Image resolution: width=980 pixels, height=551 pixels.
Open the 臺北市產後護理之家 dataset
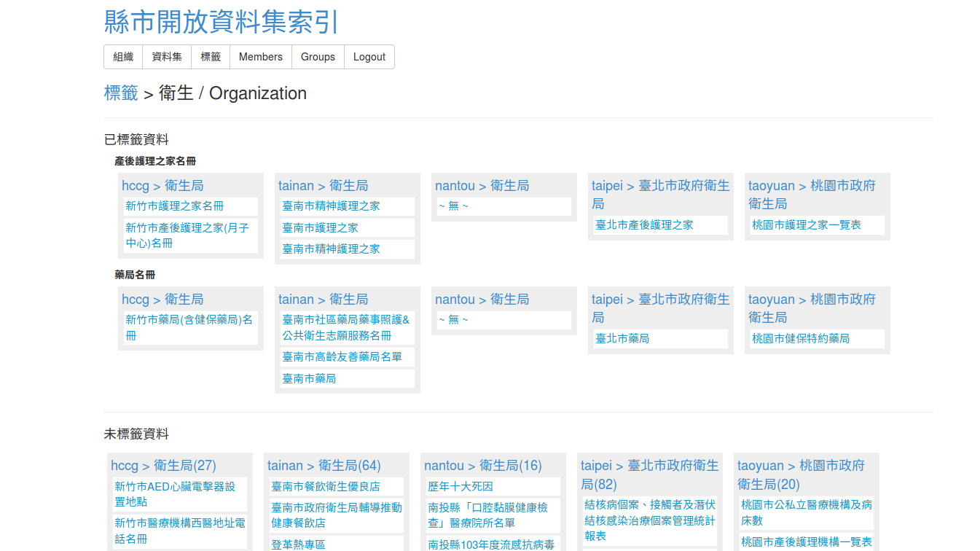click(644, 225)
